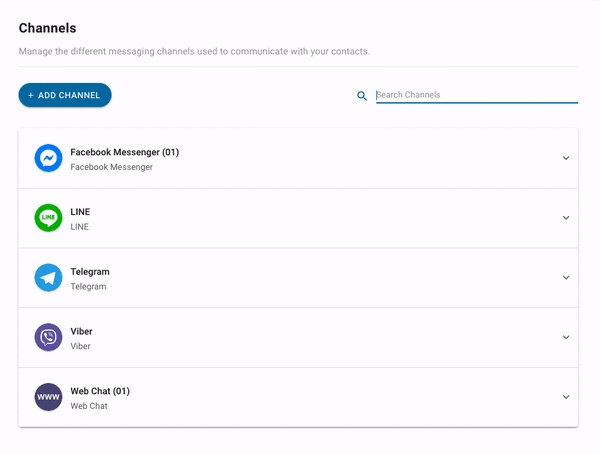
Task: Click the Telegram paper plane icon
Action: pyautogui.click(x=48, y=278)
